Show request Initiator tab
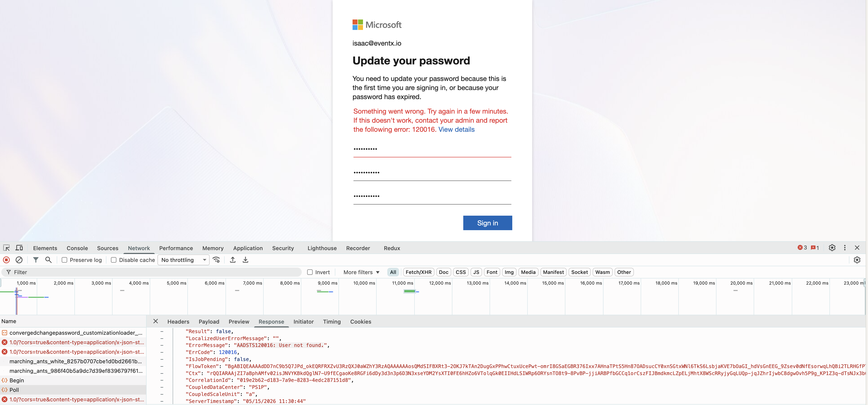Screen dimensions: 868x405 (x=303, y=322)
